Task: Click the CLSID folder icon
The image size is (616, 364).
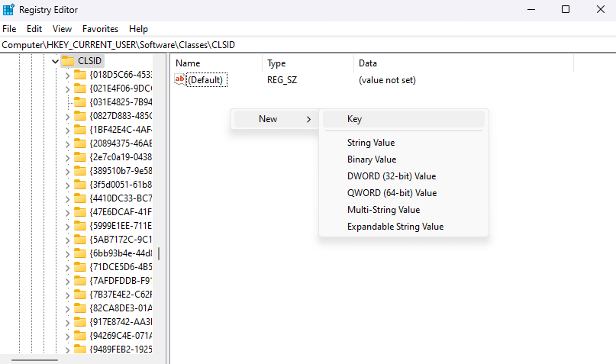Action: point(68,61)
